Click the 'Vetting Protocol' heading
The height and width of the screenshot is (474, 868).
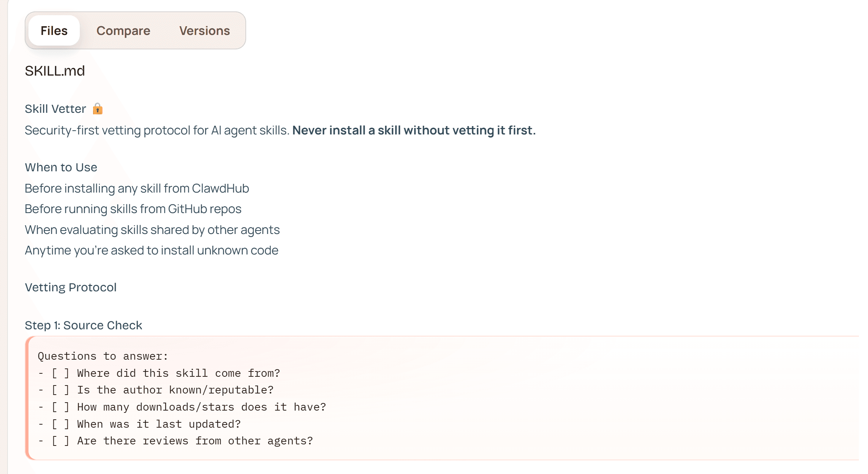pyautogui.click(x=71, y=288)
